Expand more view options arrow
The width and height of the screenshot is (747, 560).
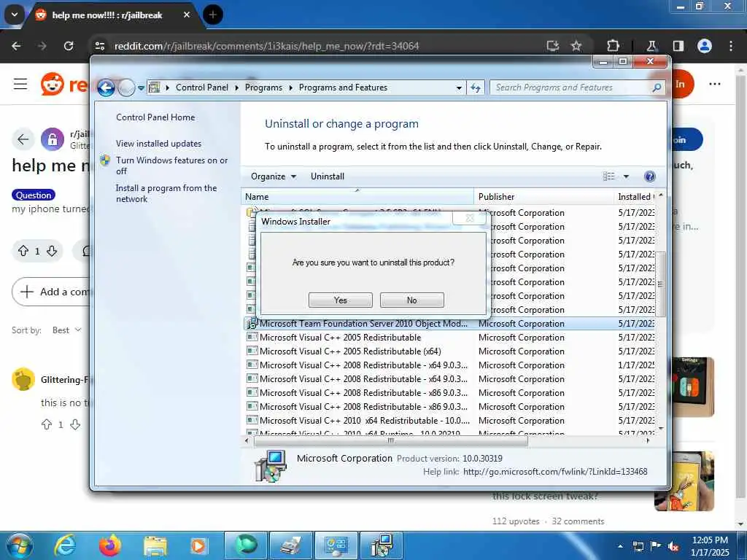(x=626, y=176)
